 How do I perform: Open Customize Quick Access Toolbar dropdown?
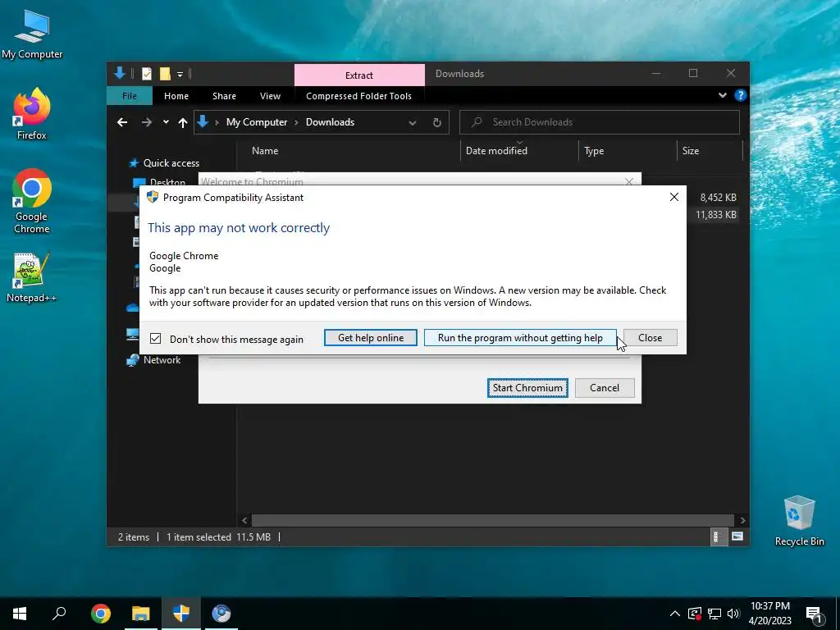coord(180,74)
